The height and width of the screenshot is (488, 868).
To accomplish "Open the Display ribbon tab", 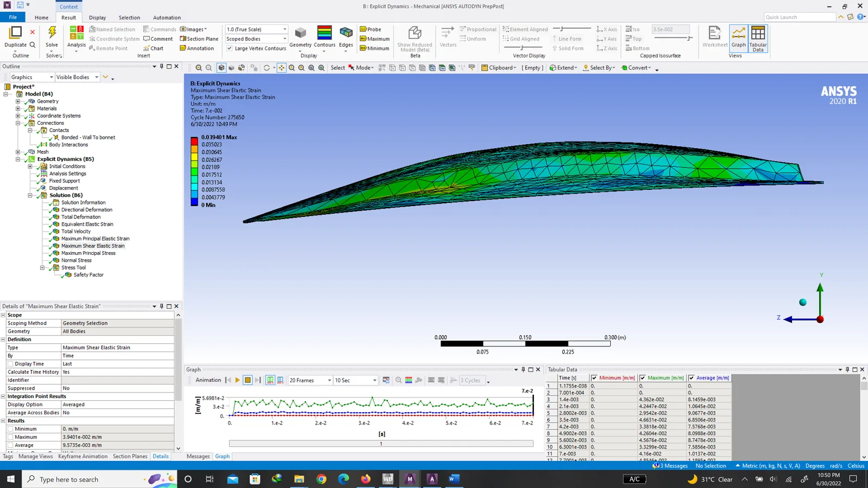I will [x=98, y=17].
